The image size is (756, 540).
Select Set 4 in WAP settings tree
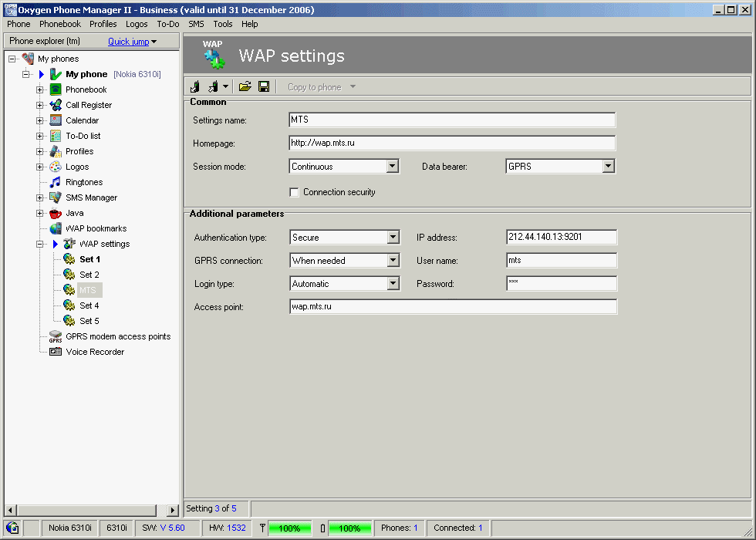coord(89,305)
